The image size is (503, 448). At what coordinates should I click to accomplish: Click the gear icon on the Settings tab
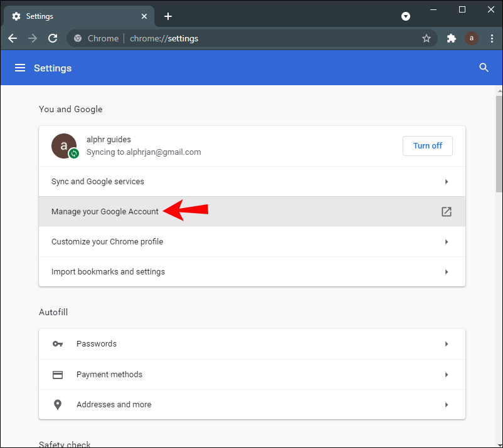16,16
